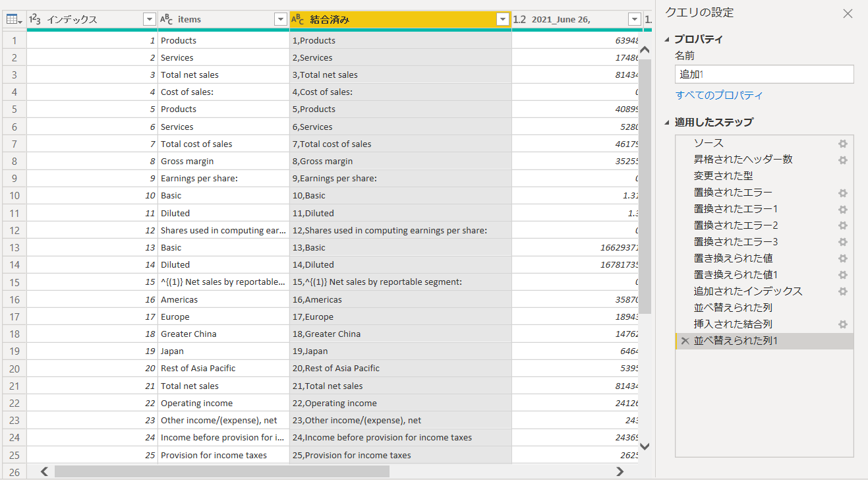Open settings gear for 置換されたエラー1 step
The width and height of the screenshot is (868, 480).
[x=842, y=210]
